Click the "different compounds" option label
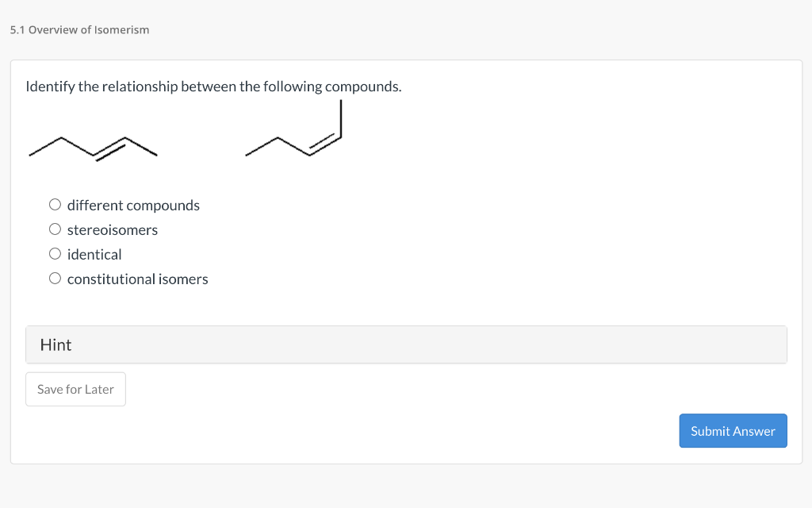 pyautogui.click(x=133, y=205)
